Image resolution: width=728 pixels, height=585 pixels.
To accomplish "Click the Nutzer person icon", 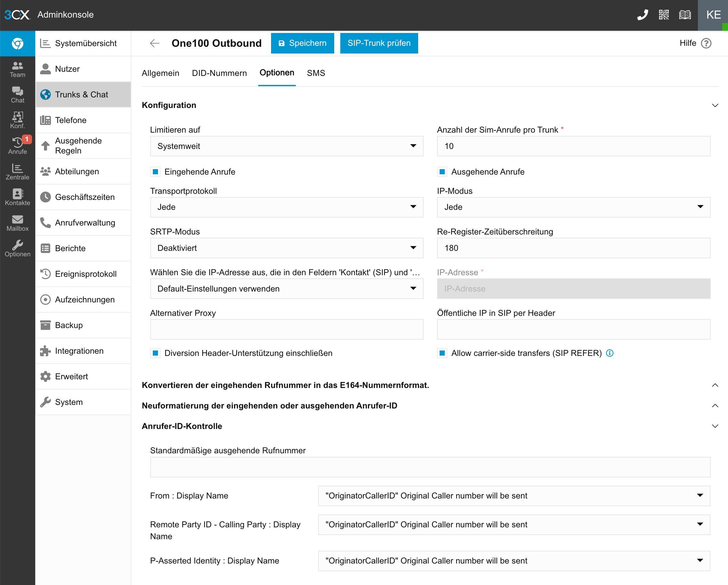I will click(x=45, y=69).
